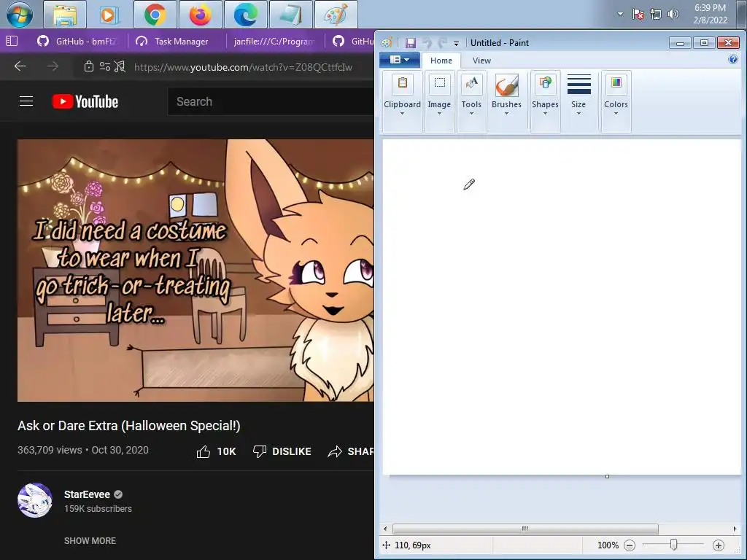
Task: Click the network tray icon
Action: pos(656,15)
